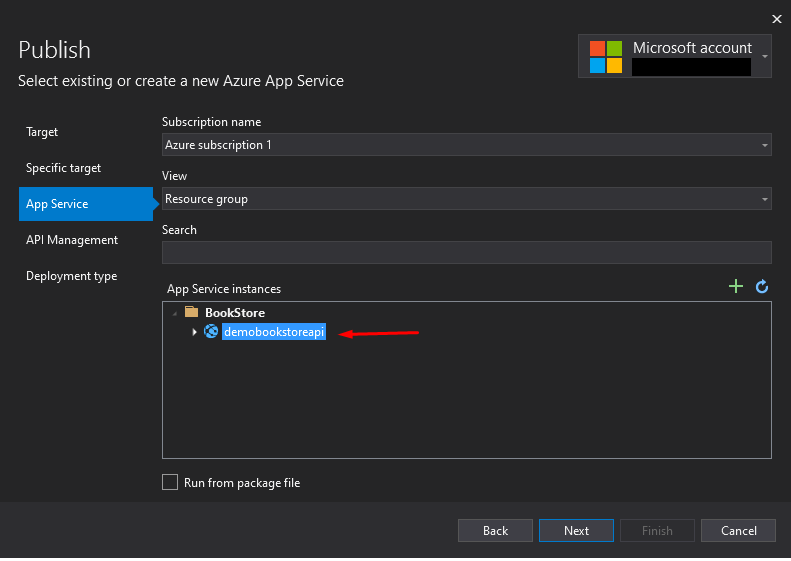
Task: Click the BookStore folder icon
Action: (x=191, y=312)
